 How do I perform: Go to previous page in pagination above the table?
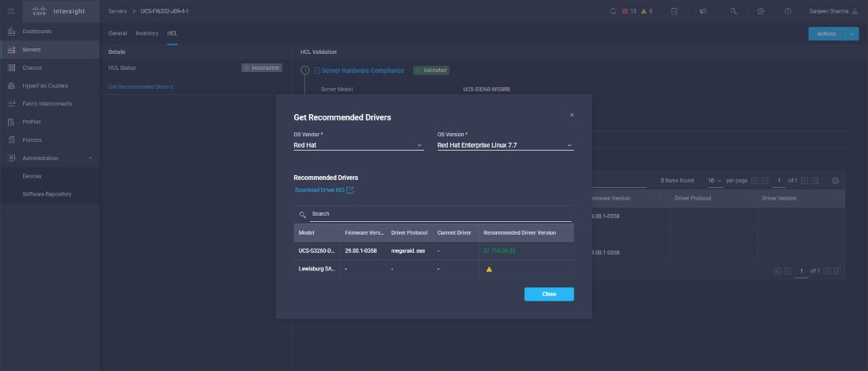(765, 181)
